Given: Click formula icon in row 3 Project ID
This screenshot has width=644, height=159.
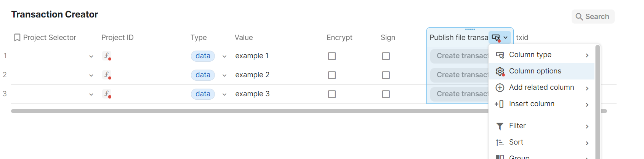Looking at the screenshot, I should coord(107,94).
